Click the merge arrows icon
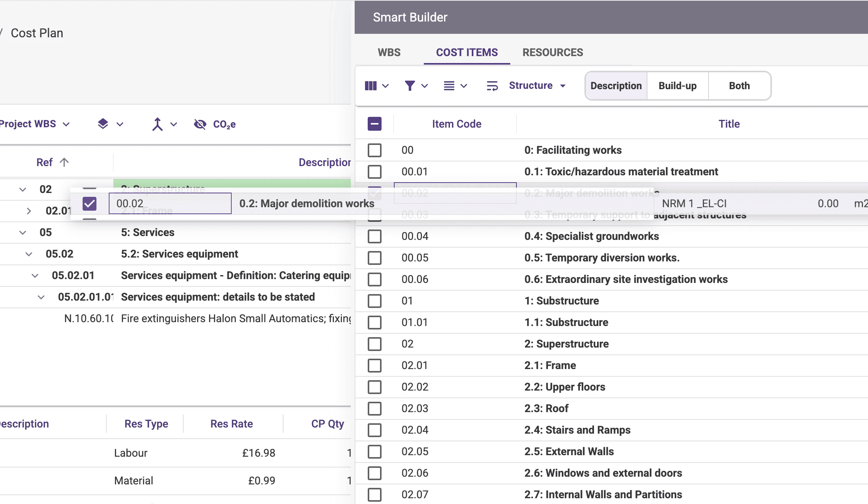Viewport: 868px width, 504px height. click(x=157, y=124)
